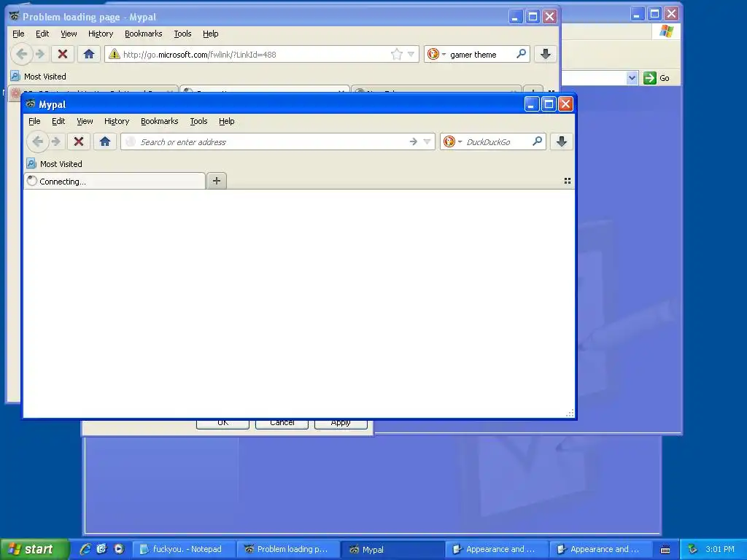The height and width of the screenshot is (560, 747).
Task: Open Edit menu in front Mypal window
Action: (58, 121)
